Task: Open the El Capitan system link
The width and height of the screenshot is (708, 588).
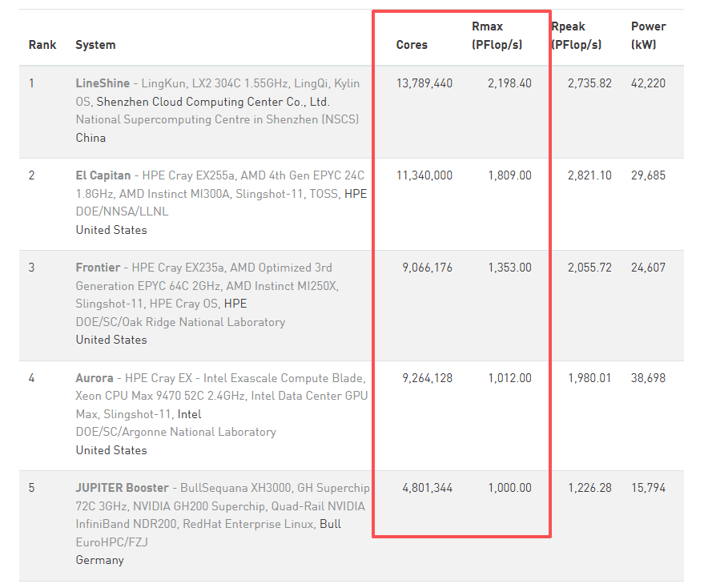Action: coord(103,175)
